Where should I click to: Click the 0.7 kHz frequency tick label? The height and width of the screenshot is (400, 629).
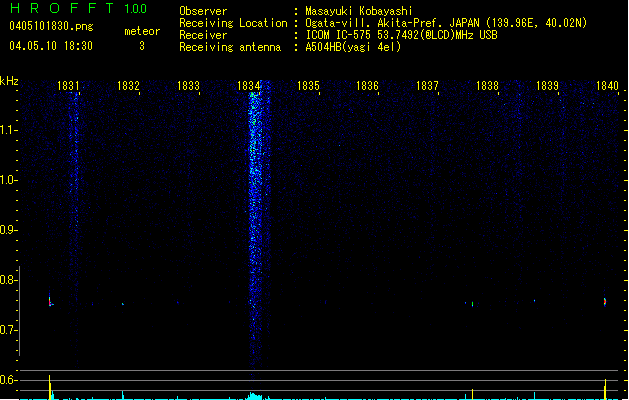coord(8,330)
